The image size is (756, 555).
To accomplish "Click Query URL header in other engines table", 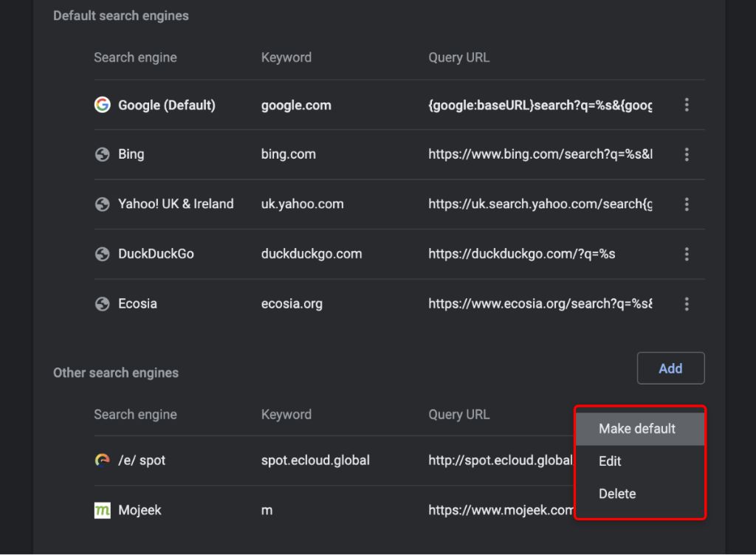I will tap(459, 415).
